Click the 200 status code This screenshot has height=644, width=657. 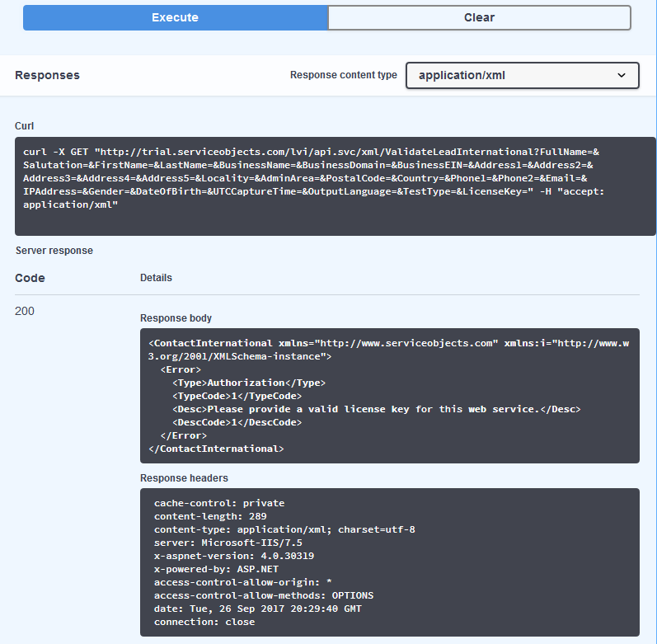(25, 312)
